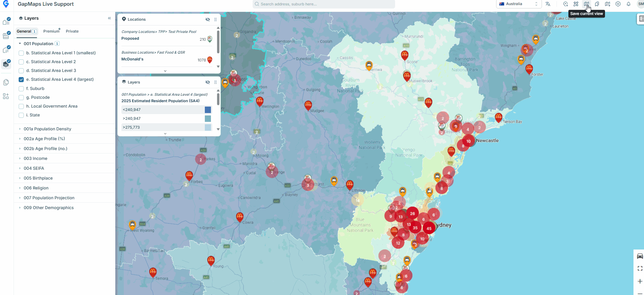Open the table list panel on map edge
The height and width of the screenshot is (295, 644).
click(641, 19)
